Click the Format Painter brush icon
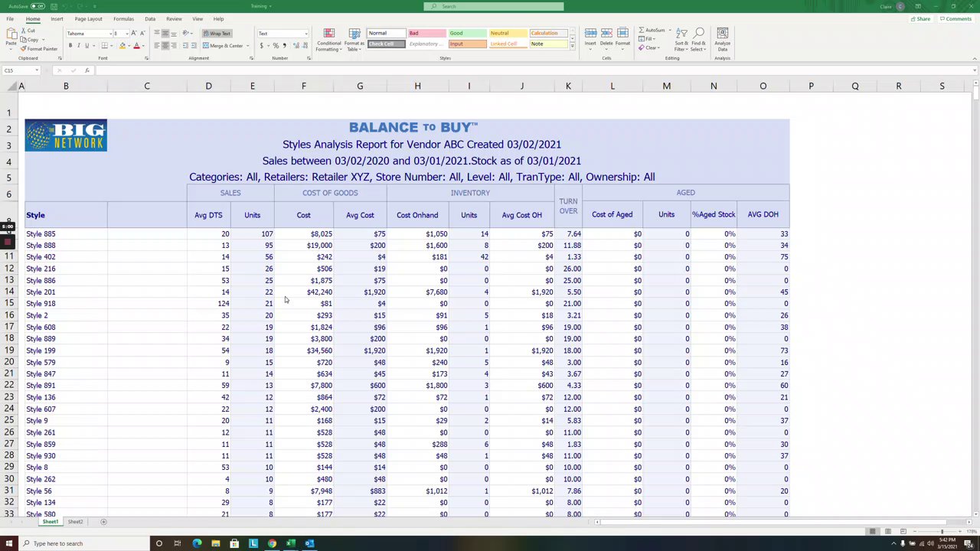 coord(24,48)
